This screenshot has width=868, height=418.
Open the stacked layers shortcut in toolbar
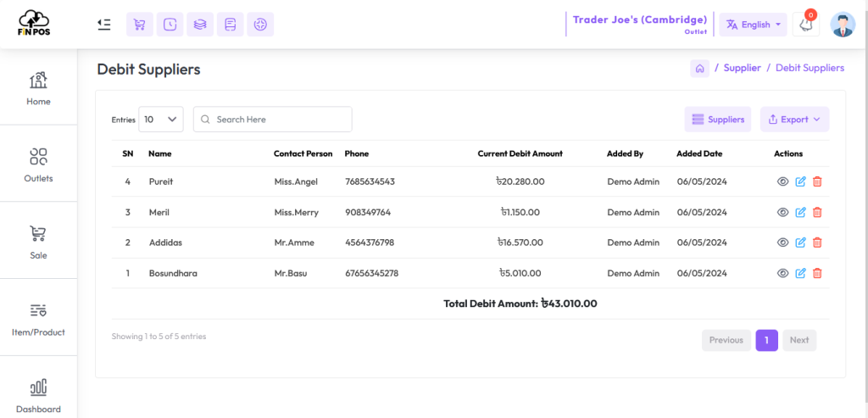pyautogui.click(x=200, y=25)
